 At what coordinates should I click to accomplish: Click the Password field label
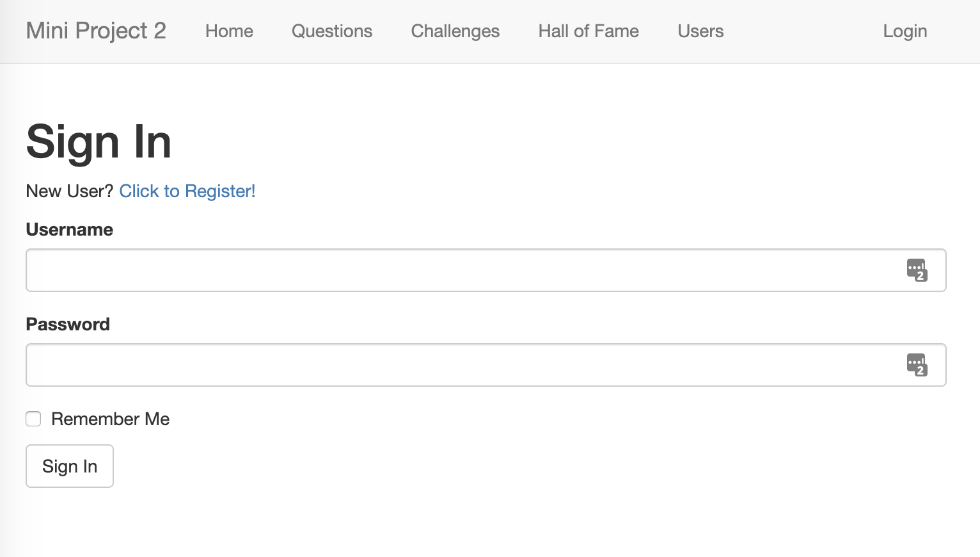click(68, 324)
